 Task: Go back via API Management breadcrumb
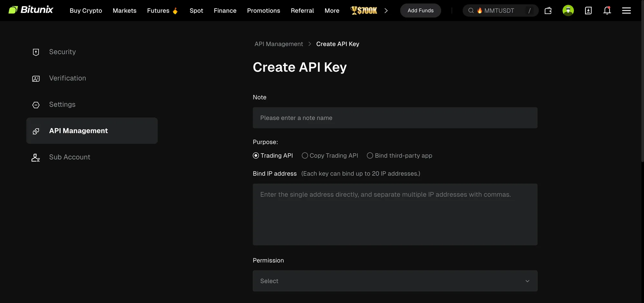pyautogui.click(x=279, y=44)
